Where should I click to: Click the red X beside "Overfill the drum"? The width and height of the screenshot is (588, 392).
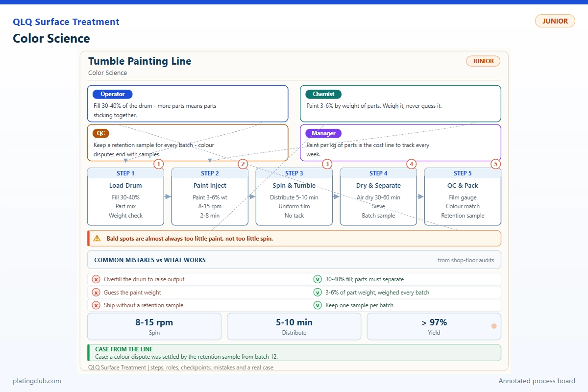click(x=96, y=279)
